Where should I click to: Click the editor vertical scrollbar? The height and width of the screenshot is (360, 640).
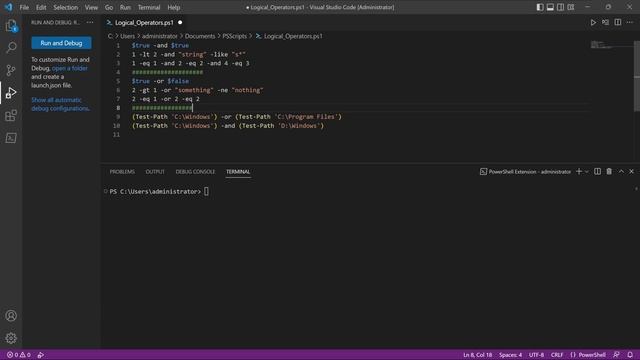(x=637, y=76)
